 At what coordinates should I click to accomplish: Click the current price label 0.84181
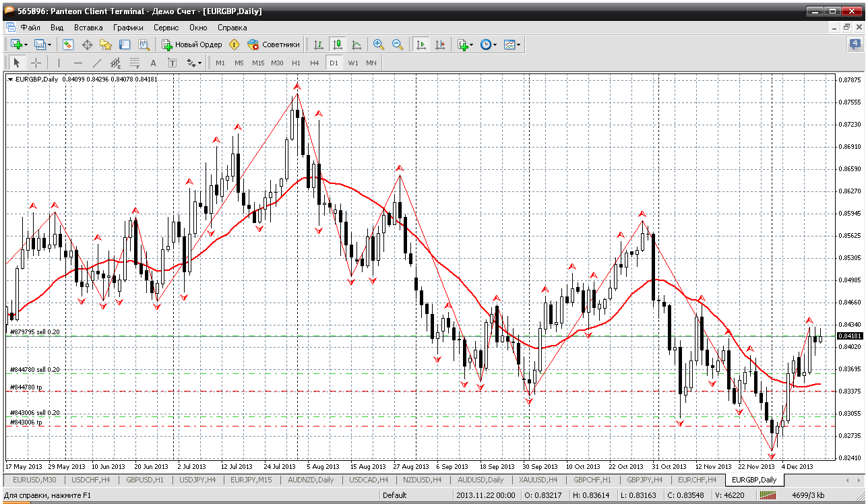849,336
